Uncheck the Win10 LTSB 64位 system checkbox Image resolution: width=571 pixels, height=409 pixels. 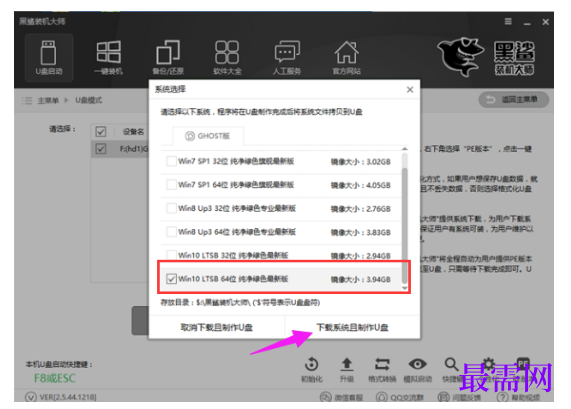(x=171, y=279)
